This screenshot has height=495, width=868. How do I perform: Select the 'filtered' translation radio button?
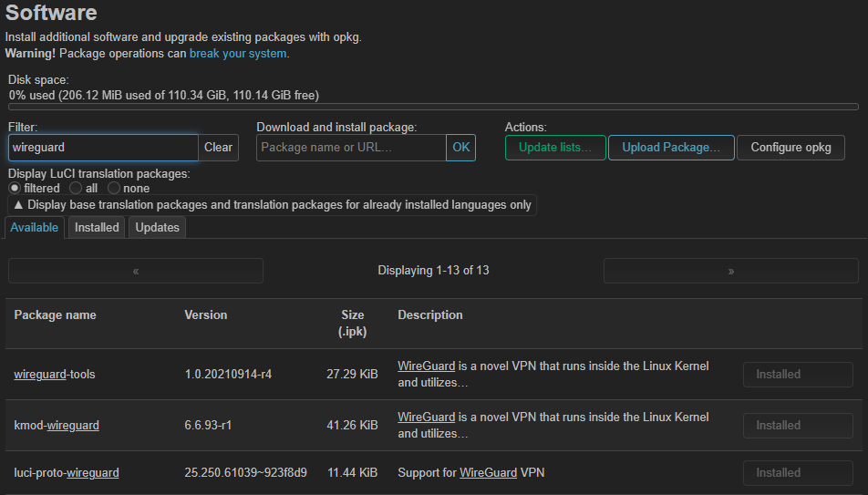[15, 188]
